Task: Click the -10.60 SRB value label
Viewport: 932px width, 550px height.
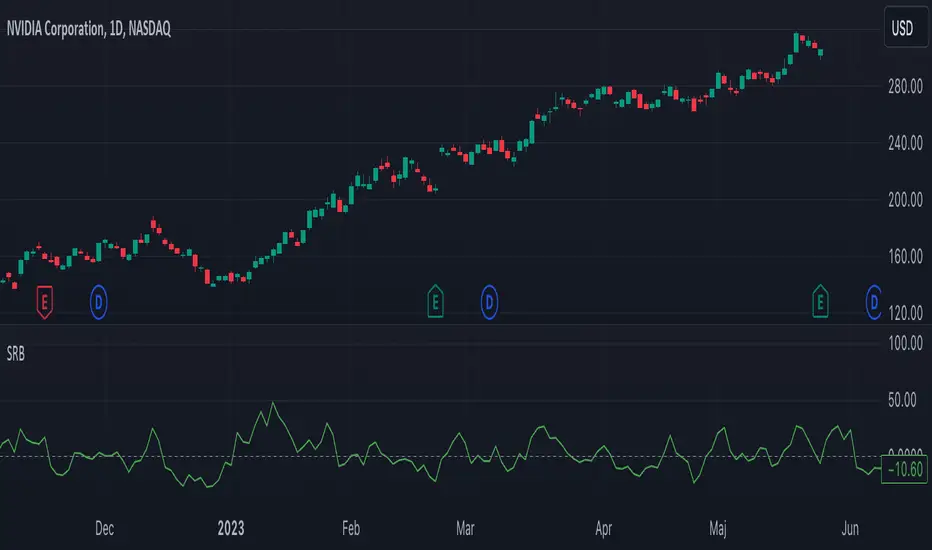Action: pos(904,470)
